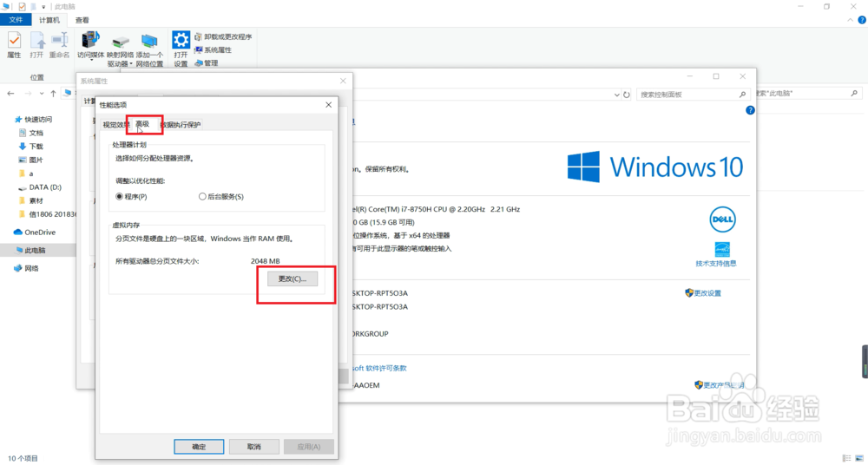Click the 更改(C)... change button

(x=293, y=278)
